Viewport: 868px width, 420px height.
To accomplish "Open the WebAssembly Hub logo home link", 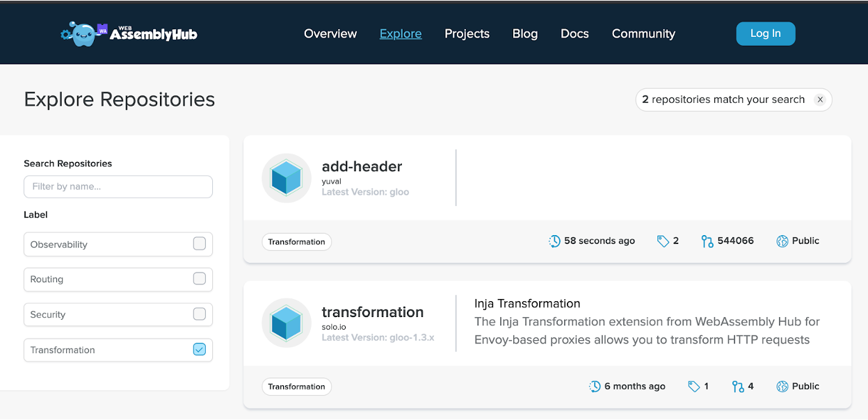I will coord(129,33).
